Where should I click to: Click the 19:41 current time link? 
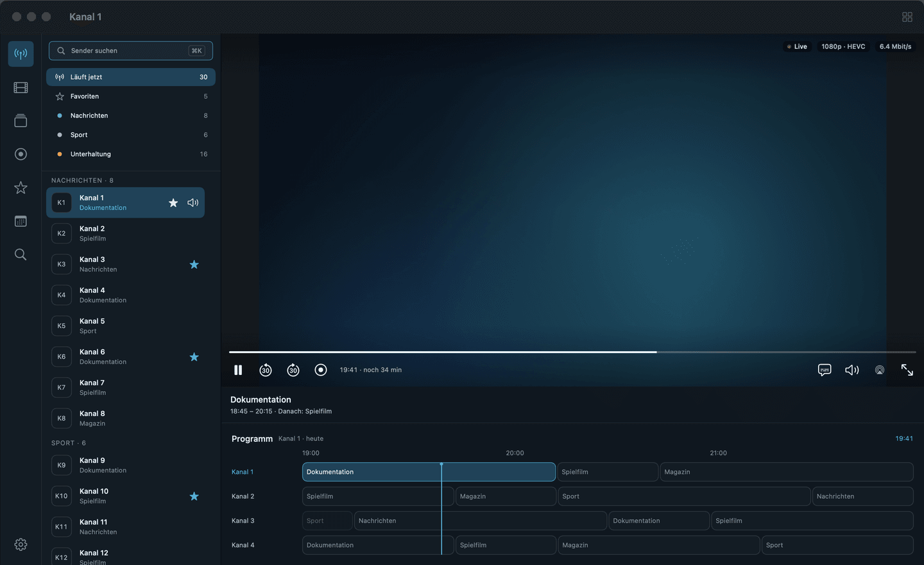(x=904, y=439)
